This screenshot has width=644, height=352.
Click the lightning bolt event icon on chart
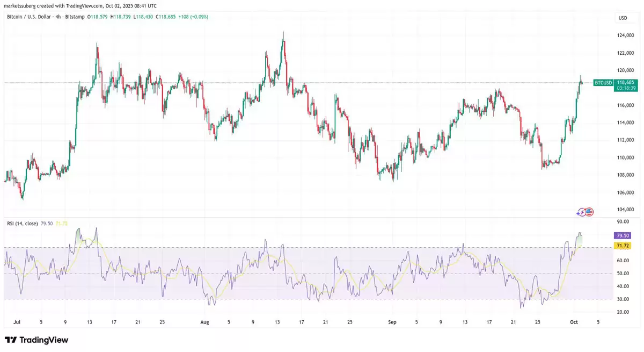[582, 212]
